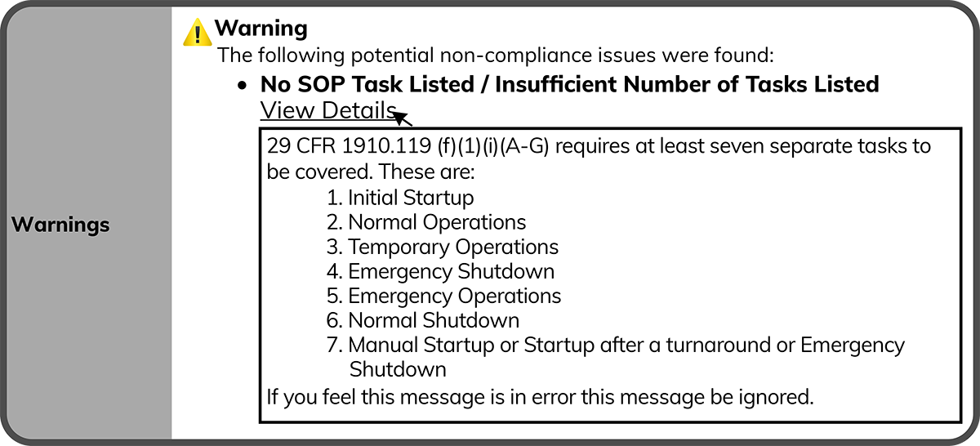Screen dimensions: 980x446
Task: Click the yellow warning triangle icon
Action: (x=197, y=32)
